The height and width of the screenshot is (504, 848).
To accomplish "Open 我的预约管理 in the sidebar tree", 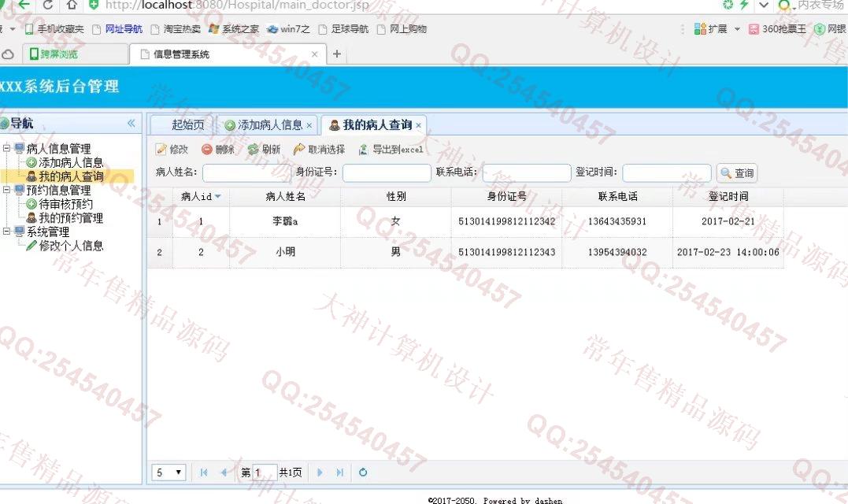I will (70, 218).
